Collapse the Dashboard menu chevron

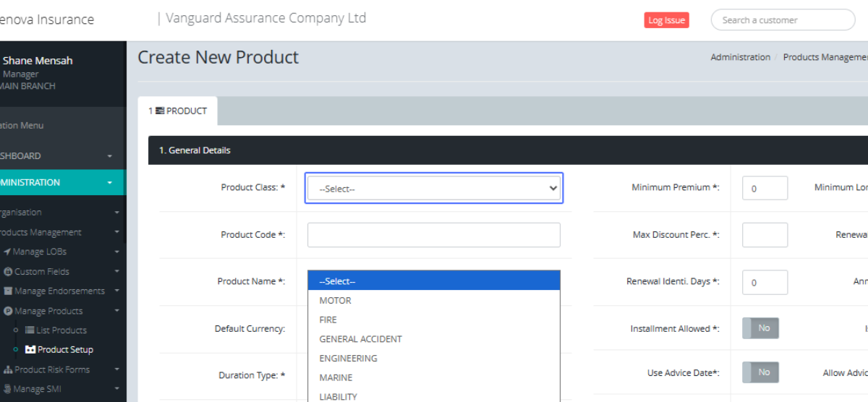pyautogui.click(x=110, y=156)
